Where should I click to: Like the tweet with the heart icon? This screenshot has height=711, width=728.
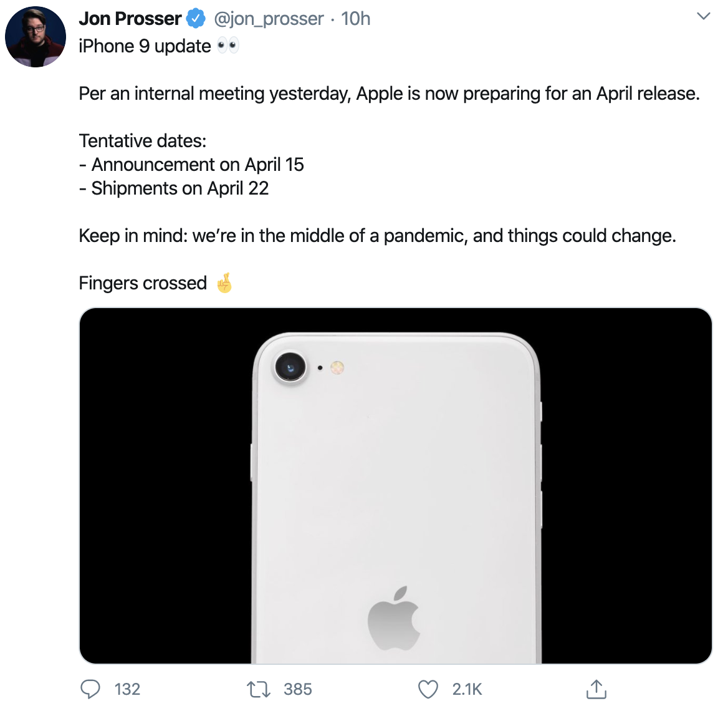428,689
